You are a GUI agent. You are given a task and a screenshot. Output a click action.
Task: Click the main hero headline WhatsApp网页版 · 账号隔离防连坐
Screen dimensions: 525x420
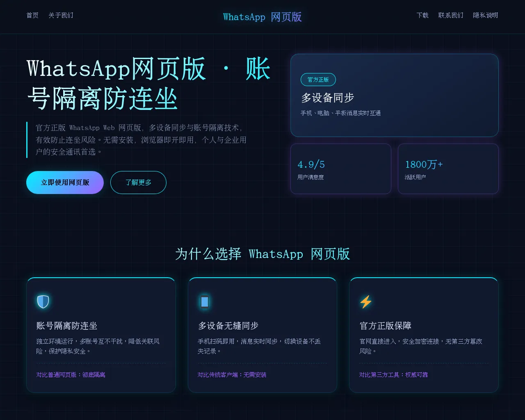pos(149,84)
